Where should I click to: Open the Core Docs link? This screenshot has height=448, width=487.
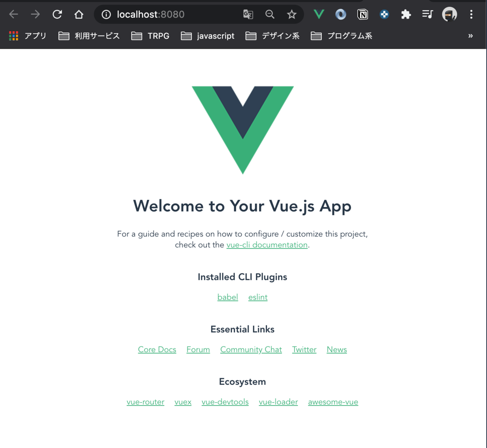click(x=157, y=350)
